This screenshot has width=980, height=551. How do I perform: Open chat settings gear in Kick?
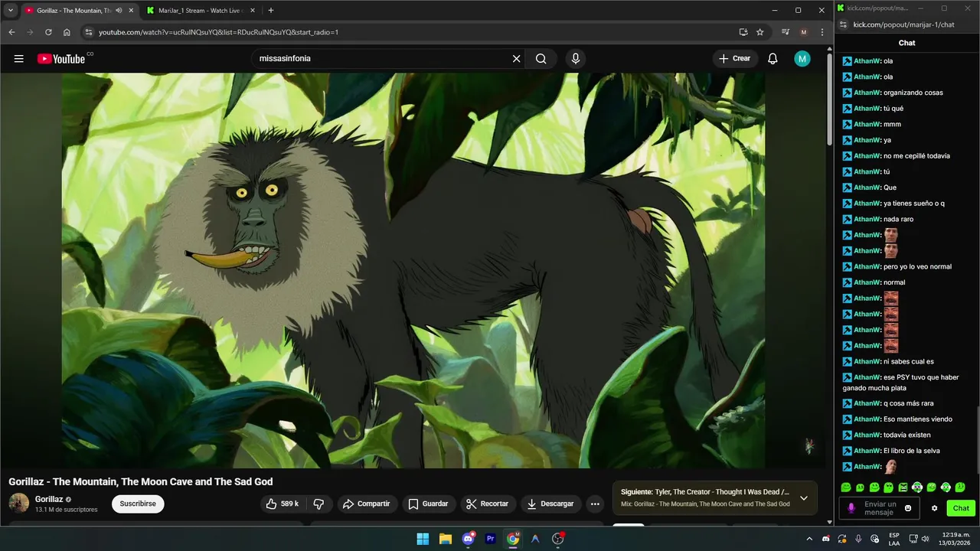tap(934, 508)
